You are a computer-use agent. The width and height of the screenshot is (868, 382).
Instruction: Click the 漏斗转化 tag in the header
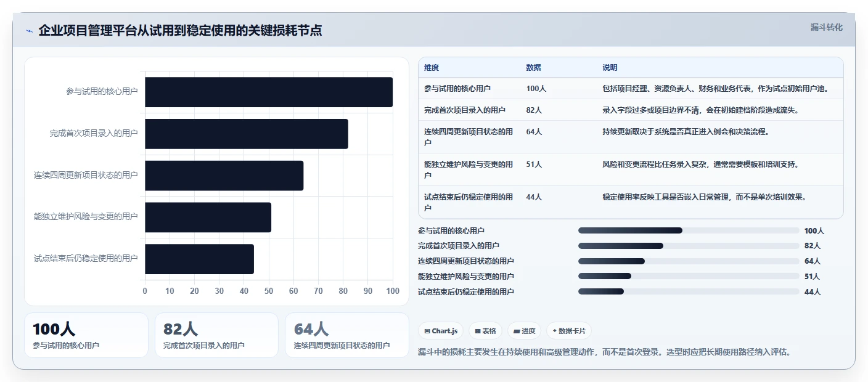tap(826, 27)
